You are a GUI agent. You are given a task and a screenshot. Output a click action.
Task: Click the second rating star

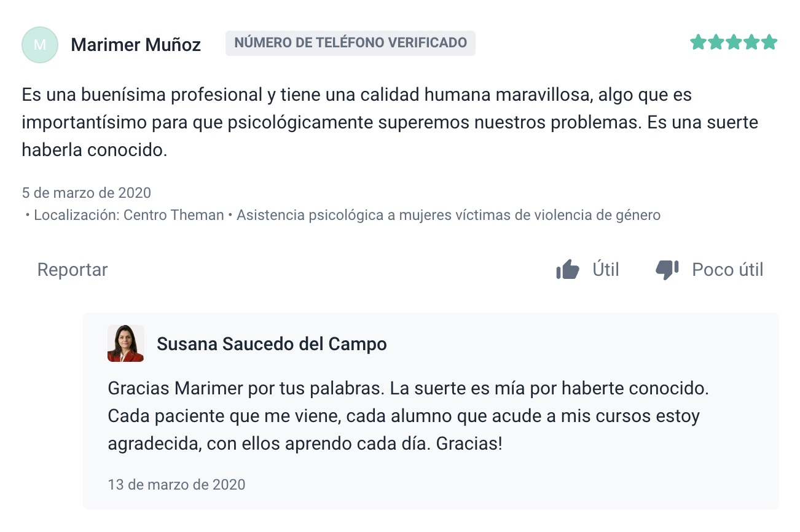716,42
